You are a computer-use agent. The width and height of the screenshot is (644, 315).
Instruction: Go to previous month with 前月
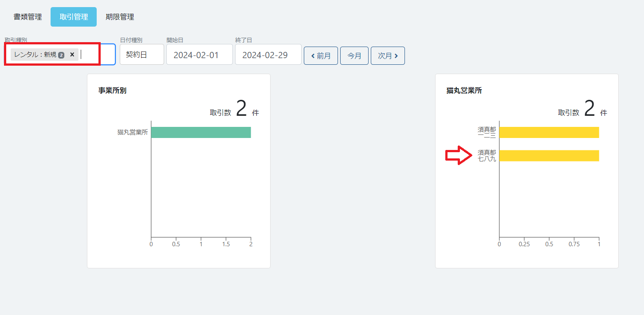coord(321,56)
